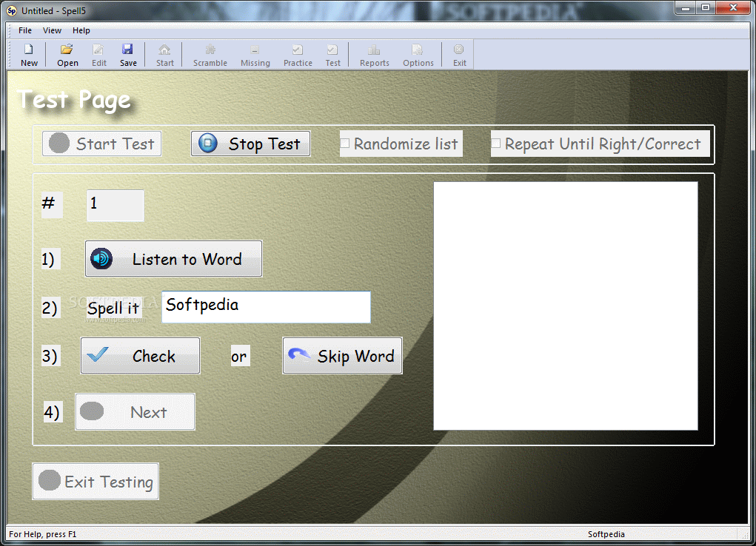
Task: Click the word number field showing 1
Action: [116, 205]
